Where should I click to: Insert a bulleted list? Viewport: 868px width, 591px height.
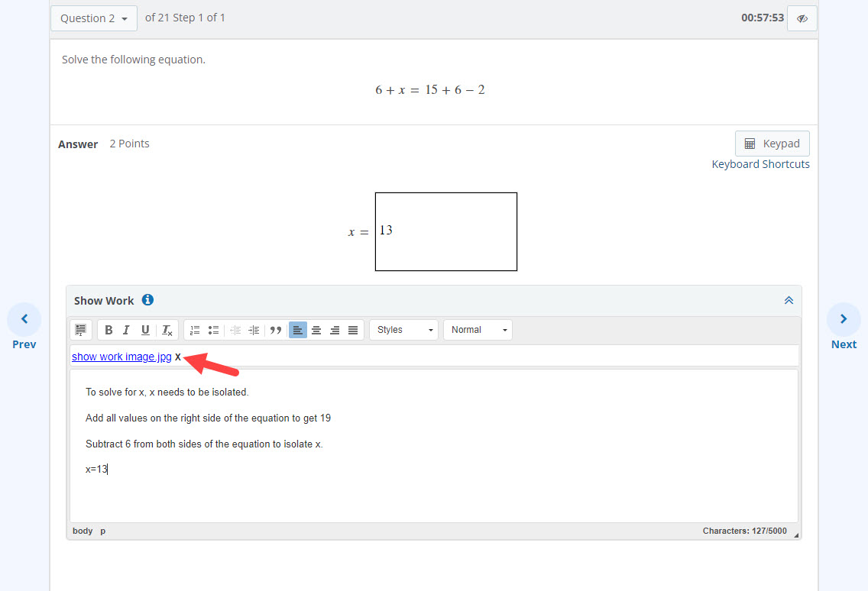pyautogui.click(x=213, y=330)
